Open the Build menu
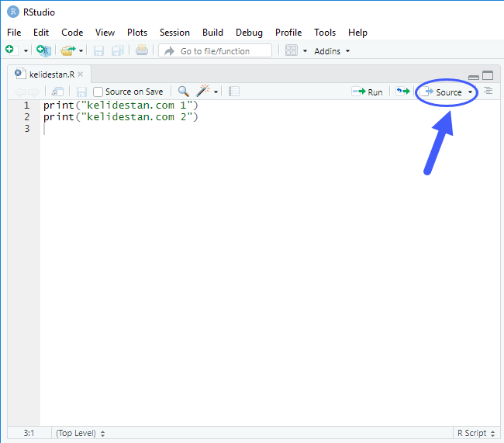504x443 pixels. pyautogui.click(x=212, y=33)
